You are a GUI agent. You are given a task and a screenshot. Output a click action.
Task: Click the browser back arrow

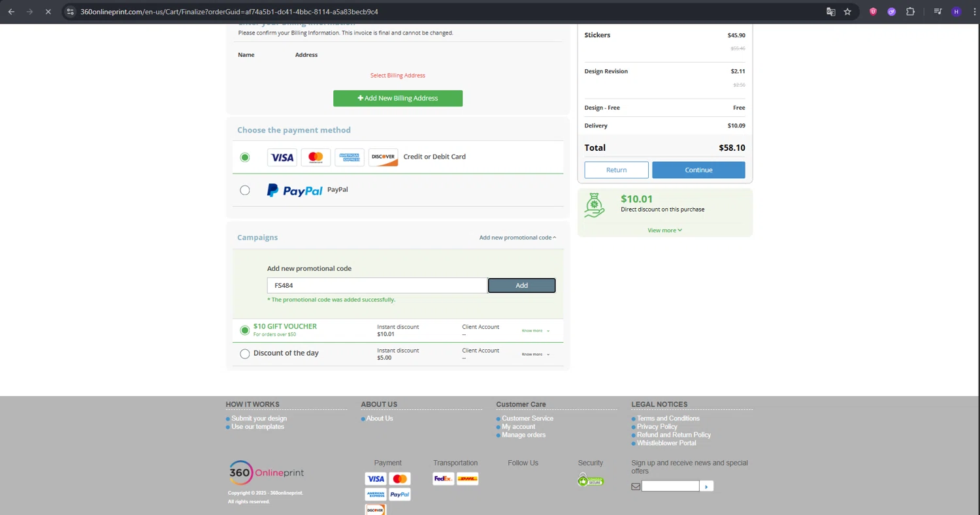11,12
